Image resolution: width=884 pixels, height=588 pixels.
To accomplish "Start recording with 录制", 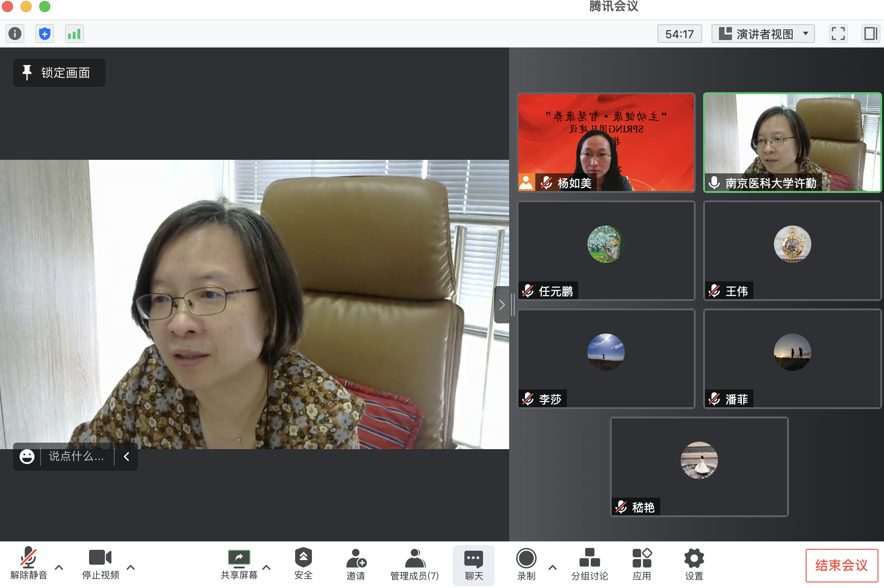I will [526, 564].
